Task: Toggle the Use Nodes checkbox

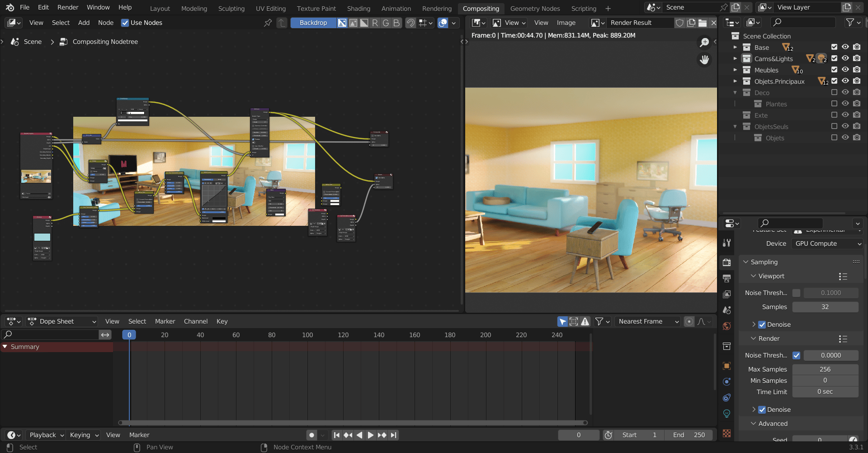Action: (125, 23)
